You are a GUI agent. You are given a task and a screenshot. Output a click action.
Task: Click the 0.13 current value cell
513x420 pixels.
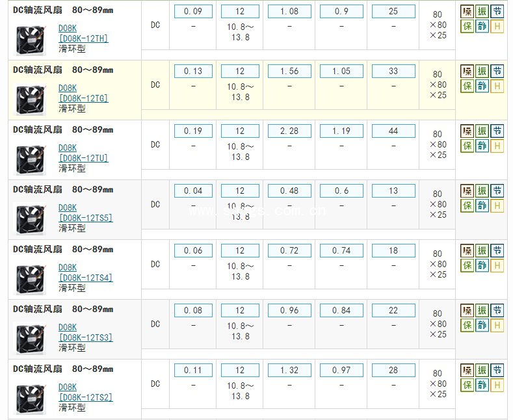pos(193,72)
